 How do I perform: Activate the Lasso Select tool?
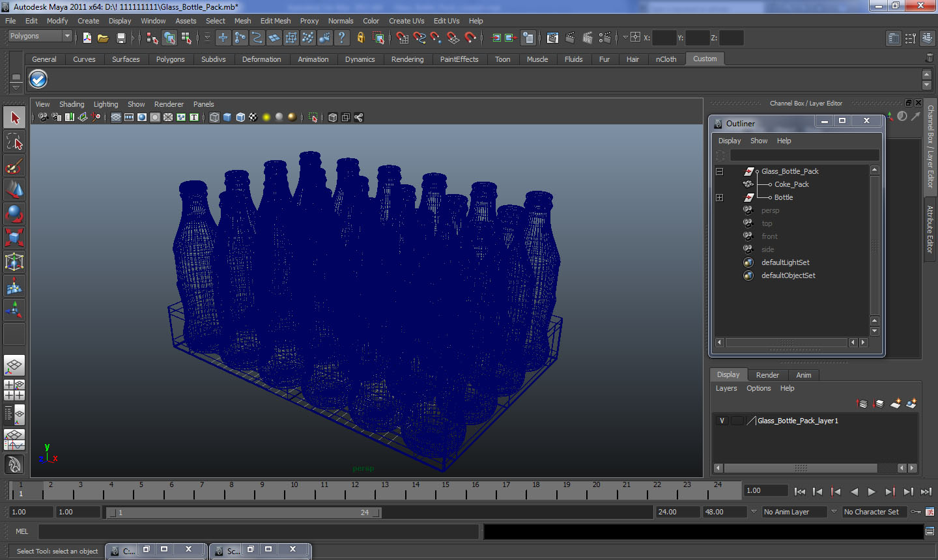14,141
